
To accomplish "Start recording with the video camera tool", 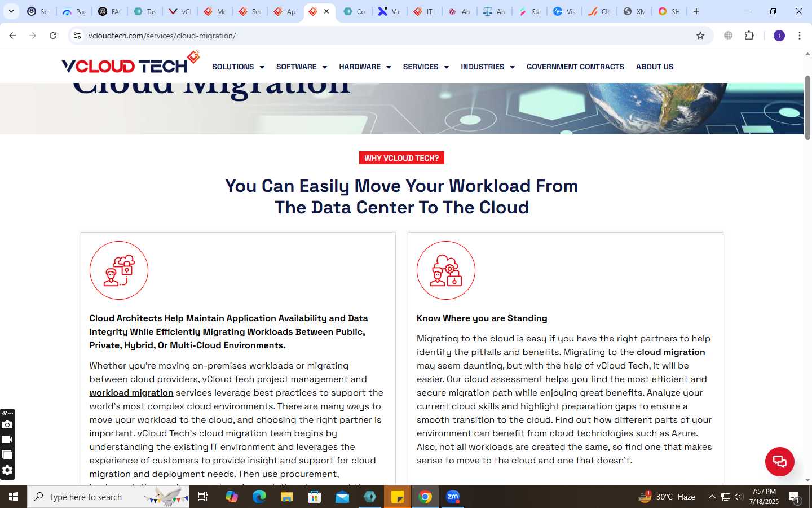I will pyautogui.click(x=7, y=440).
